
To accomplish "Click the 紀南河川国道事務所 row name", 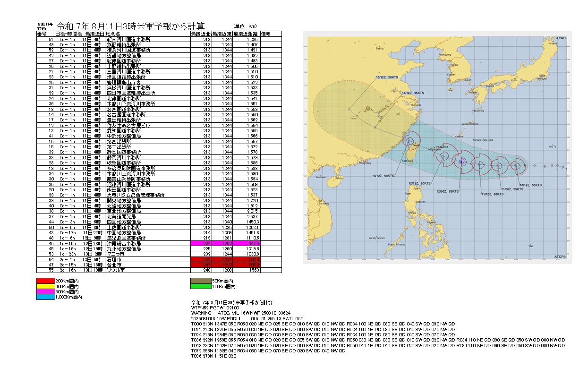I will pos(128,39).
